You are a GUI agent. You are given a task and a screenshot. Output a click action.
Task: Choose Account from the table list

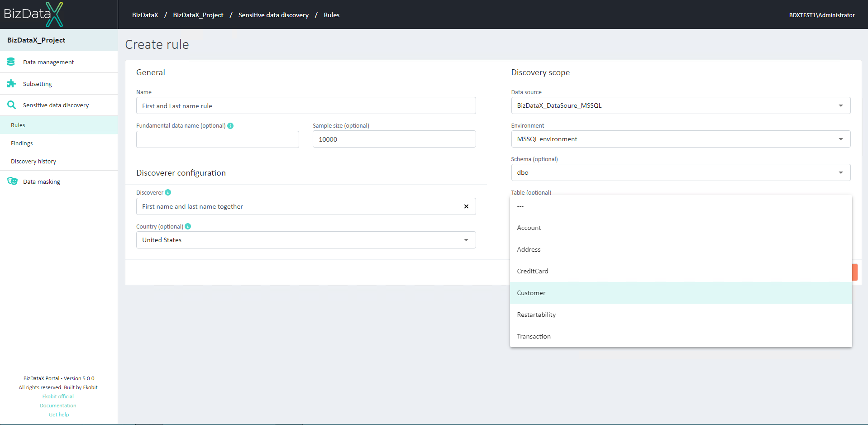click(x=681, y=228)
